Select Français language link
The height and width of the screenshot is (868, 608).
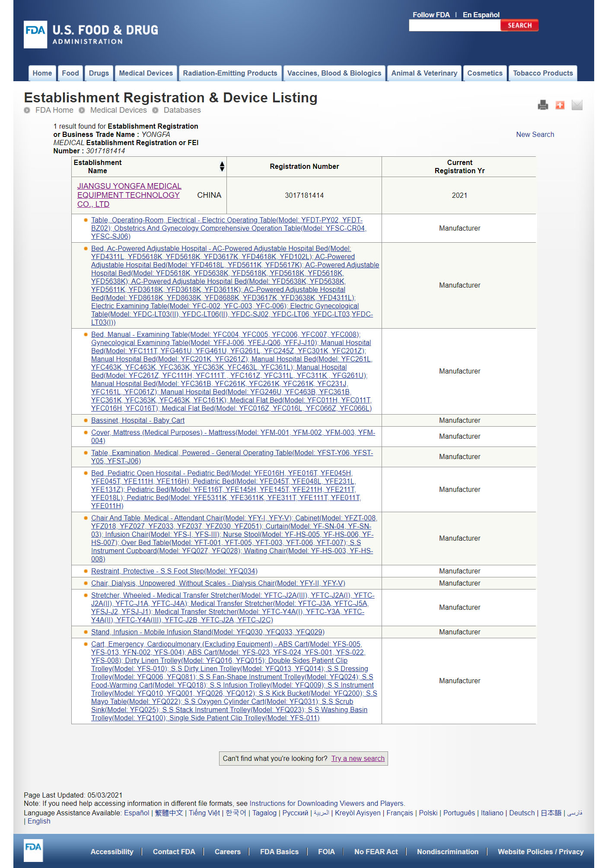click(x=400, y=813)
